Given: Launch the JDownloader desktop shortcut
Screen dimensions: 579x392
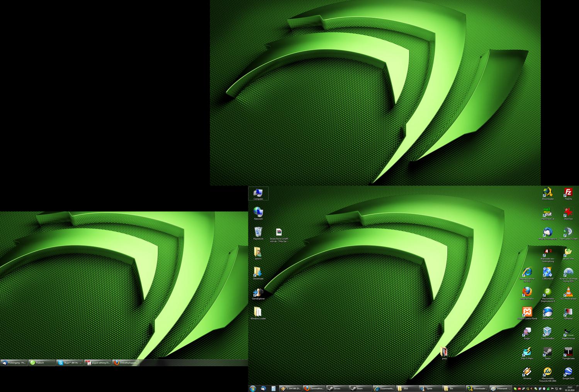Looking at the screenshot, I should coord(548,194).
